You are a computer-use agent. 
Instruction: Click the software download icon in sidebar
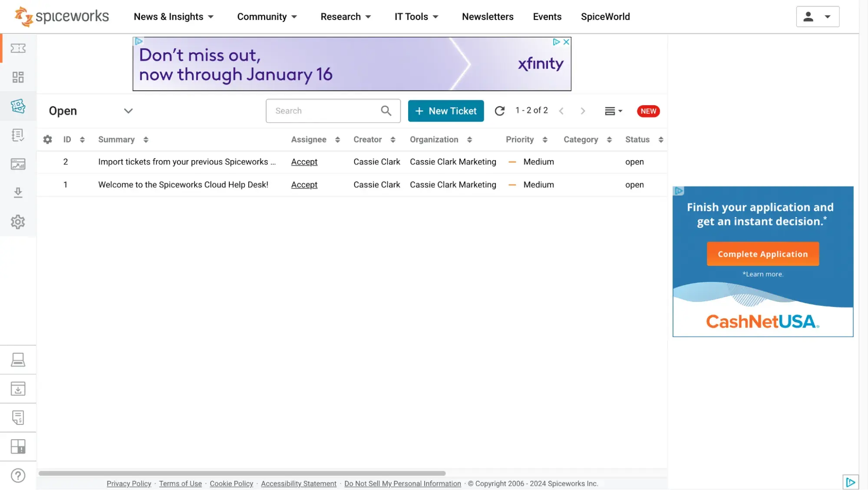coord(18,388)
